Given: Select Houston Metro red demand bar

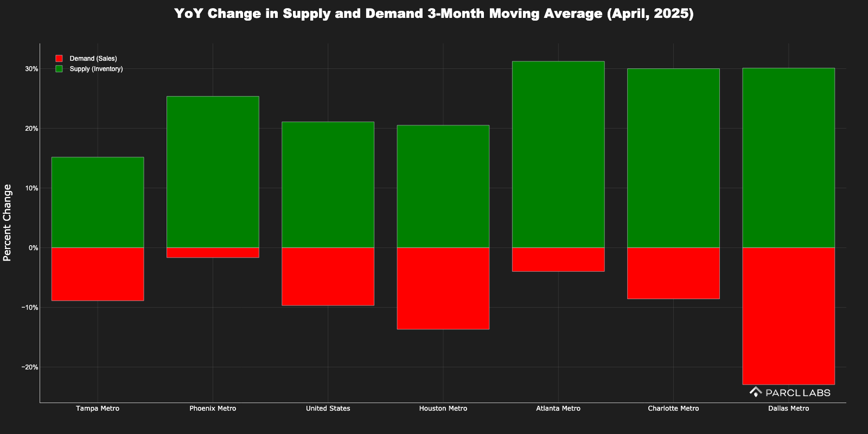Looking at the screenshot, I should point(443,289).
